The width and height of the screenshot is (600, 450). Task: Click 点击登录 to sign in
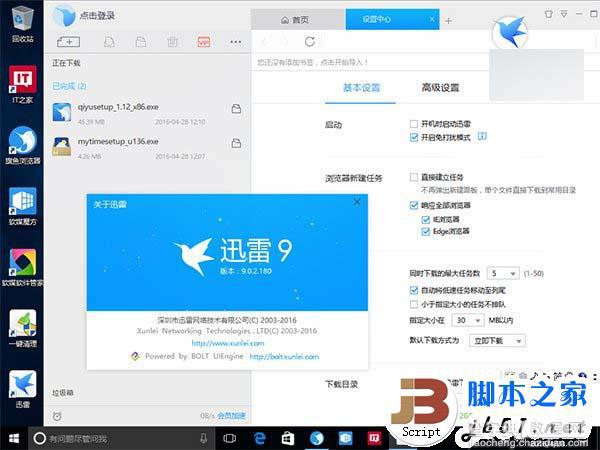[x=97, y=16]
